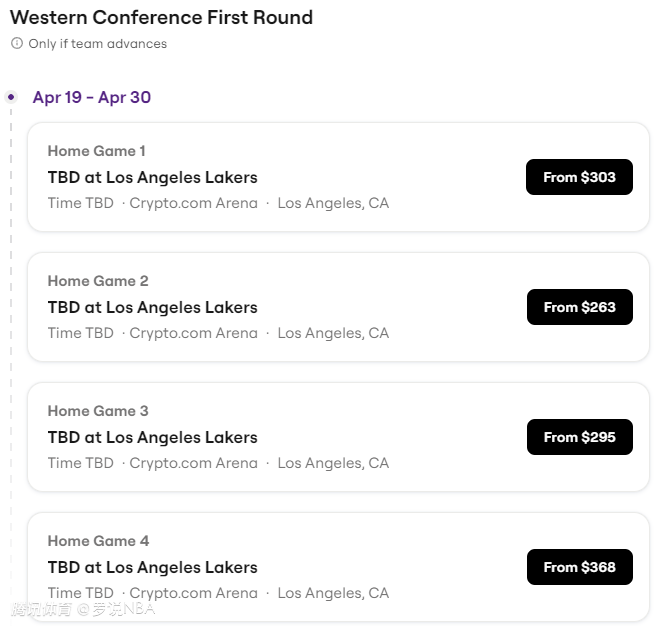Click the "From $303" ticket button
The height and width of the screenshot is (626, 658).
tap(579, 177)
